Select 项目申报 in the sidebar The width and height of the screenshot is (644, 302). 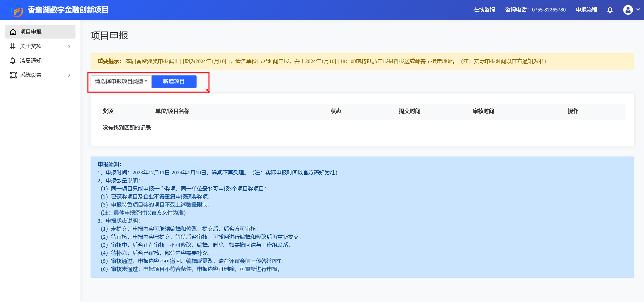click(31, 32)
